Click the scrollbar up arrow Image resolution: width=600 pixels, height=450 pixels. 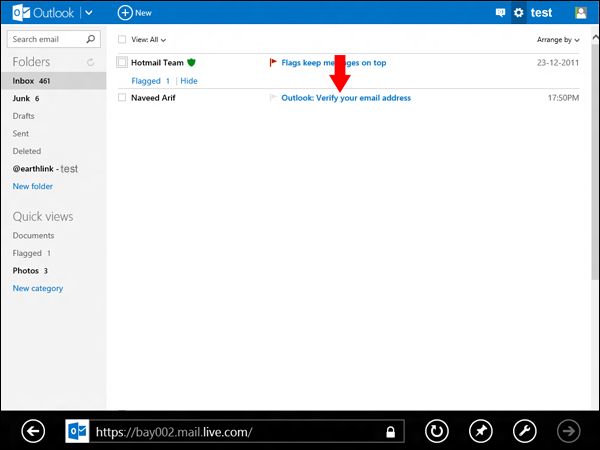[595, 38]
